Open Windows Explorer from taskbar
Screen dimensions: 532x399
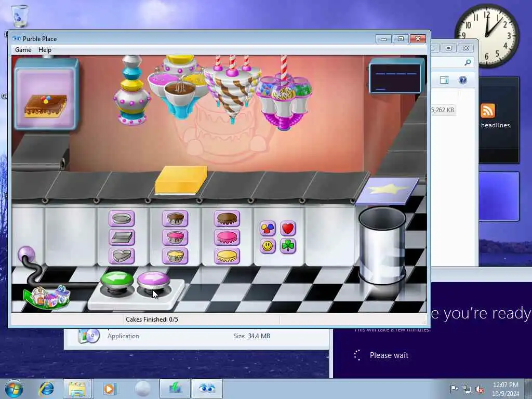coord(77,389)
